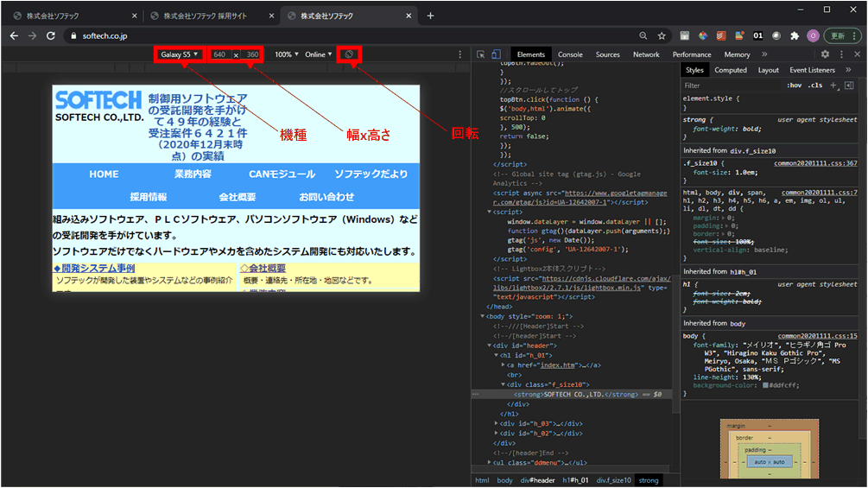868x488 pixels.
Task: Switch to the Performance panel
Action: tap(692, 54)
